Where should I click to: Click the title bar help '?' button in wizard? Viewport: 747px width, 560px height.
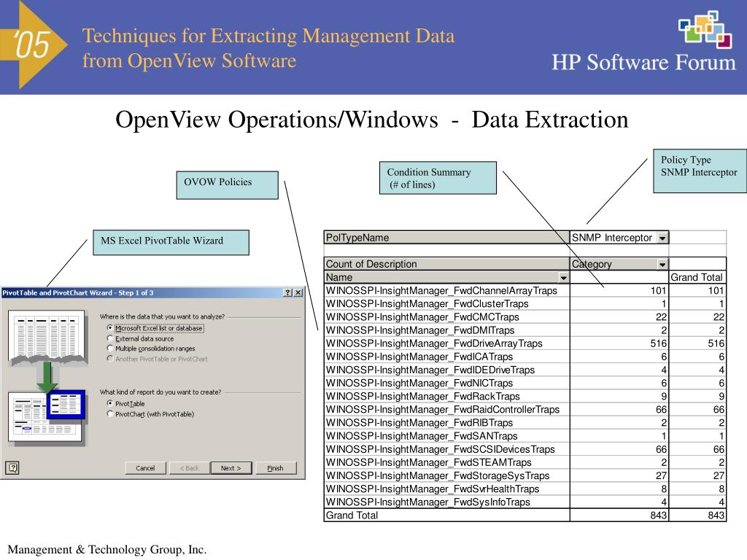point(287,293)
